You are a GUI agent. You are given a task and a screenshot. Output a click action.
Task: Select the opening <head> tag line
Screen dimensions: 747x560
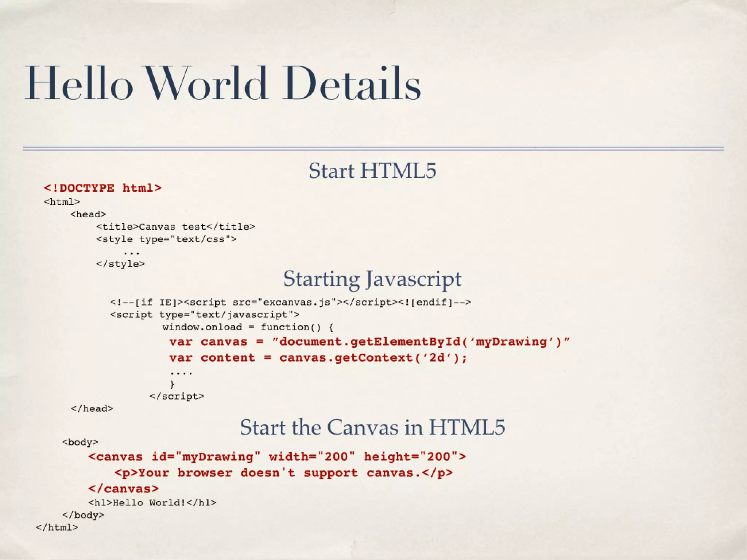tap(88, 214)
